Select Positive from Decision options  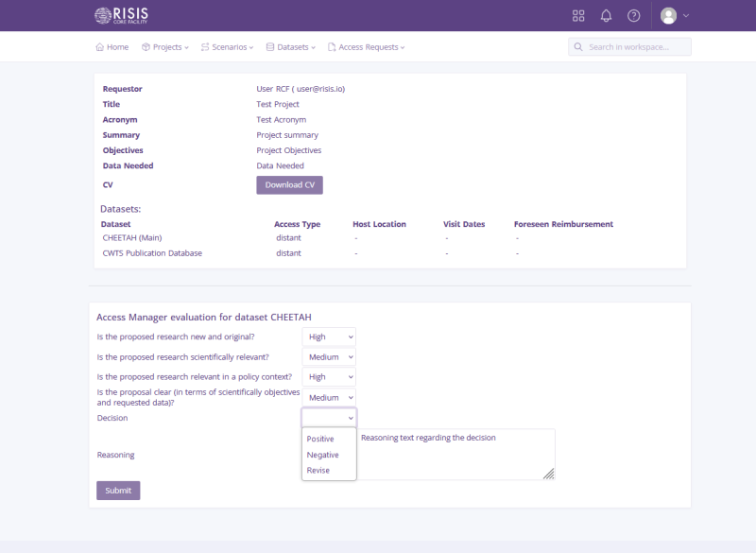pyautogui.click(x=320, y=439)
